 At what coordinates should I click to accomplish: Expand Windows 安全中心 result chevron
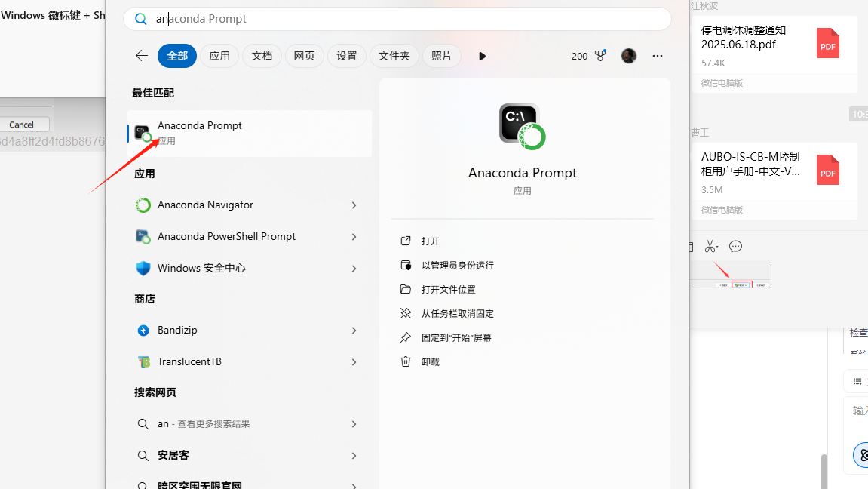pyautogui.click(x=354, y=269)
